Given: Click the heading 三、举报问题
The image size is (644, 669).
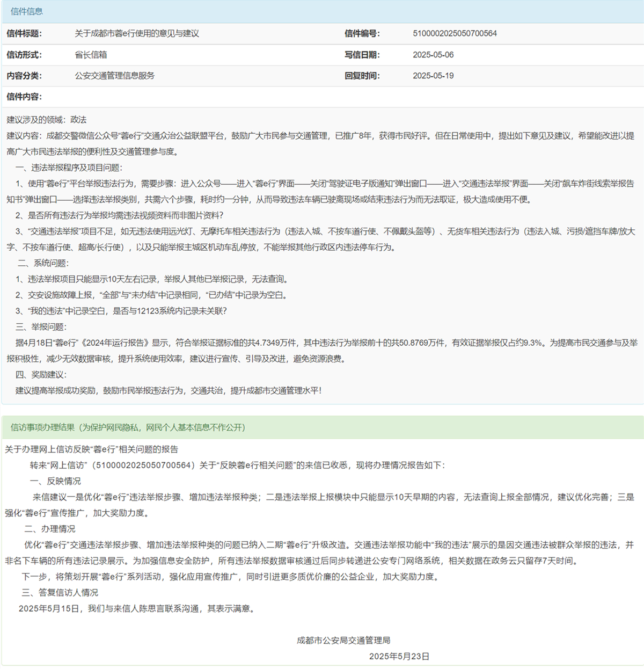Looking at the screenshot, I should (x=41, y=327).
